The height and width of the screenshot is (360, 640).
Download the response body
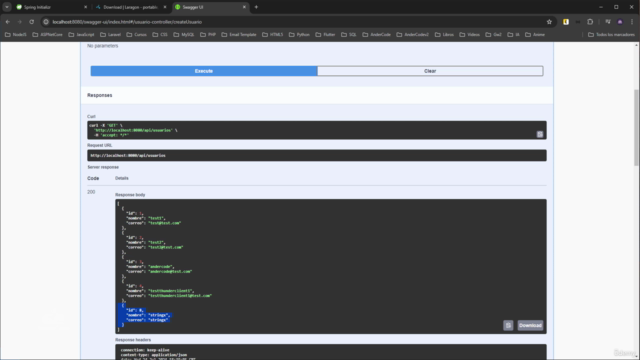530,325
